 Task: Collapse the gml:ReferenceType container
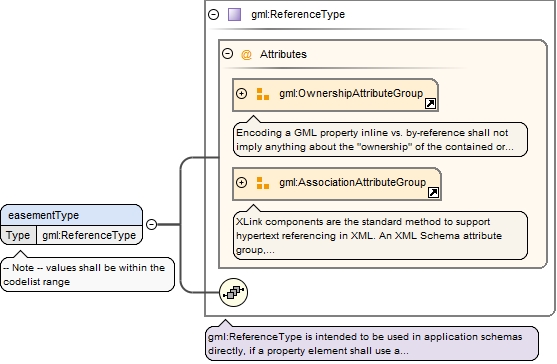pos(213,15)
